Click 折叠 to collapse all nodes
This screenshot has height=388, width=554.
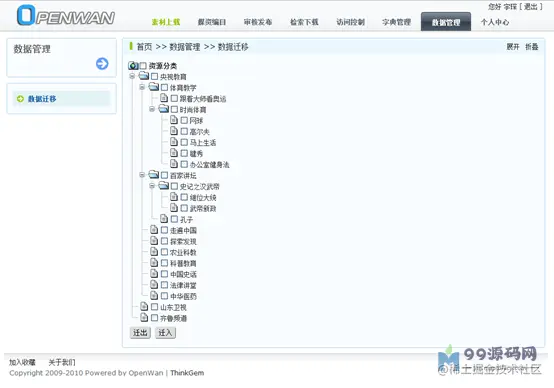531,47
